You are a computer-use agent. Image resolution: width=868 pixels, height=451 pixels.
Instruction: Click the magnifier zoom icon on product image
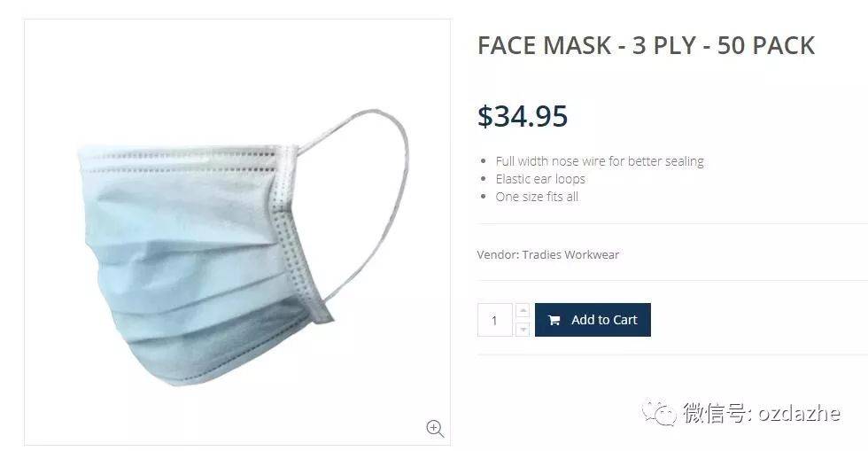pos(435,428)
